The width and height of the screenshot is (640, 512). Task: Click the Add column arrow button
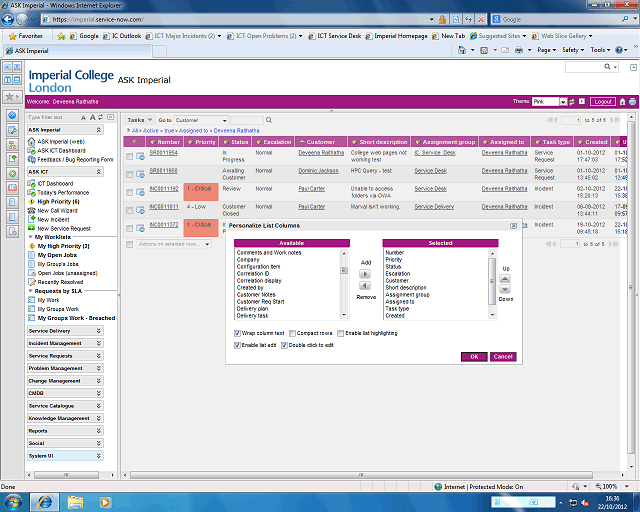[365, 273]
